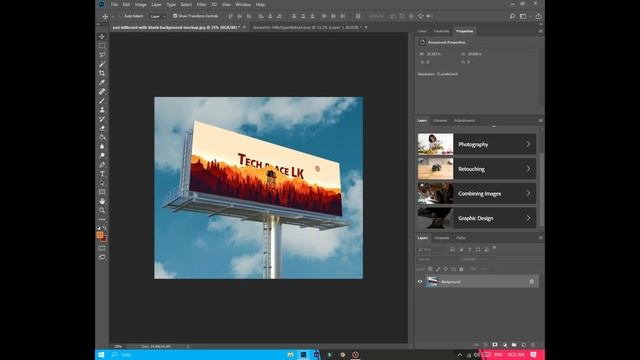Select the Brush tool

pyautogui.click(x=102, y=101)
